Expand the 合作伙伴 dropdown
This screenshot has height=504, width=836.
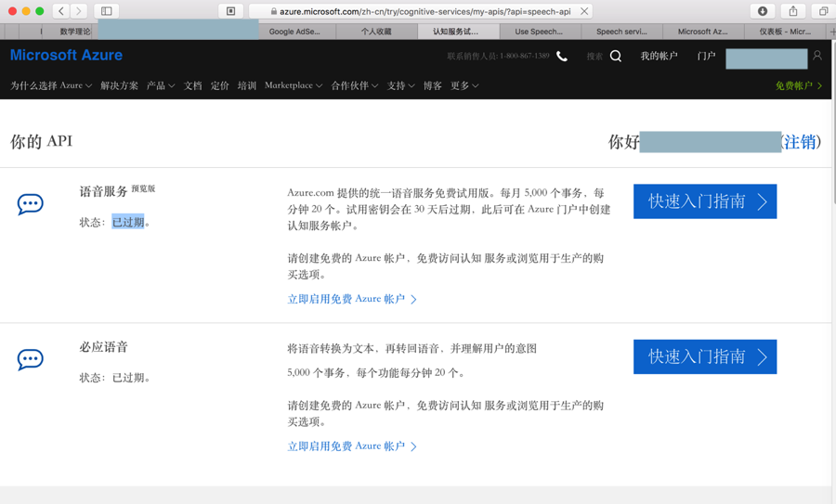(355, 85)
